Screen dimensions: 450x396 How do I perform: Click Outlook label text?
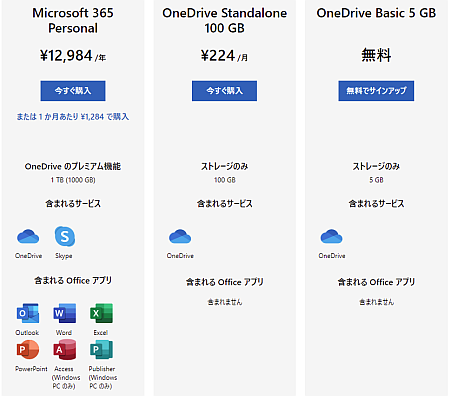click(x=27, y=333)
